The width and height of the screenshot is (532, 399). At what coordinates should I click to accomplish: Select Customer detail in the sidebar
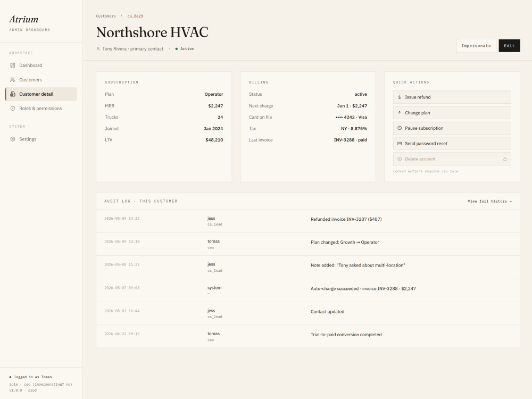pyautogui.click(x=41, y=94)
